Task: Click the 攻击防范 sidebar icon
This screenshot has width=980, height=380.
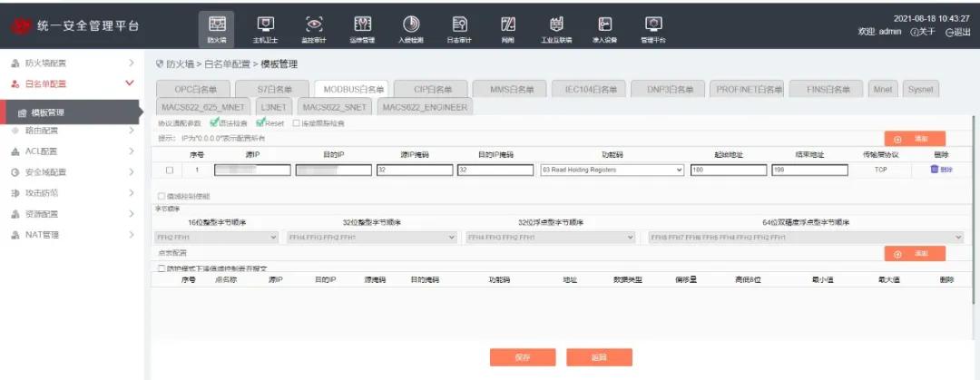Action: pyautogui.click(x=16, y=193)
